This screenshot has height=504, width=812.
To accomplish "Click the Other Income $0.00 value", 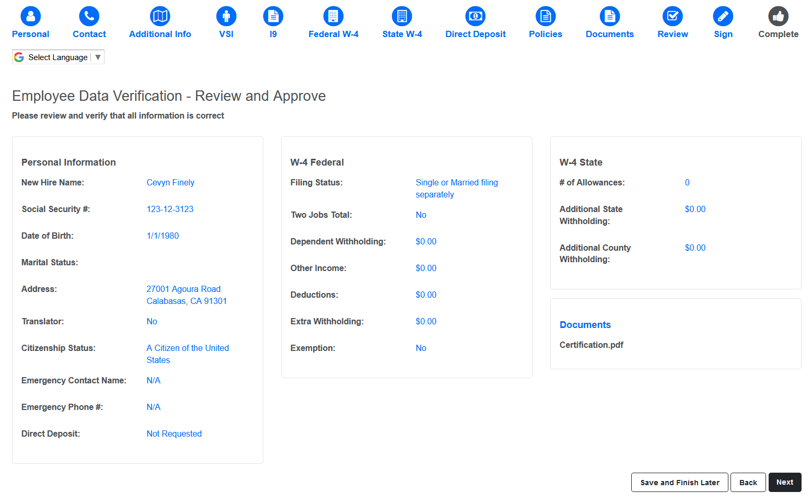I will point(426,268).
